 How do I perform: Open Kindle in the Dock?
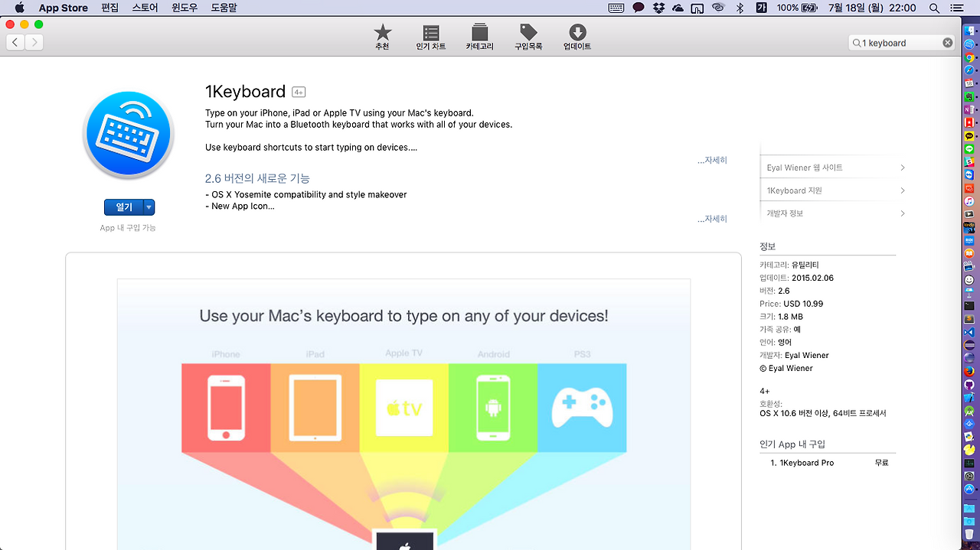coord(969,227)
